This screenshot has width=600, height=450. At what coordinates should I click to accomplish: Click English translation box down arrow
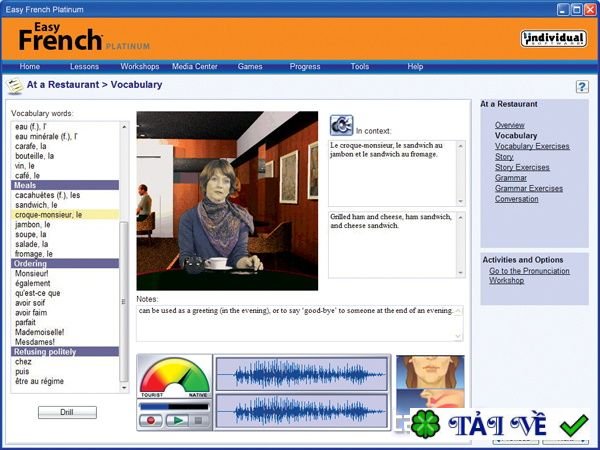(461, 272)
